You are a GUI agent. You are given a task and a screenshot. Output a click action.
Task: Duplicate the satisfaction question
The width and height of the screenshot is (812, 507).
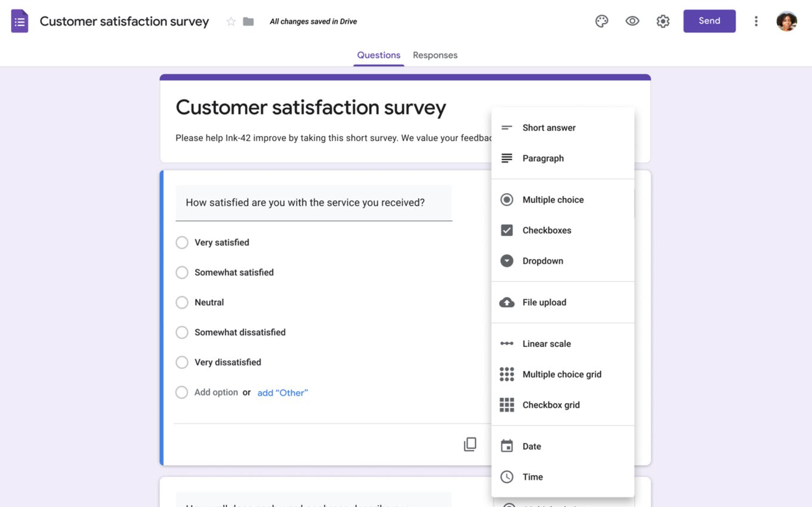click(x=470, y=444)
